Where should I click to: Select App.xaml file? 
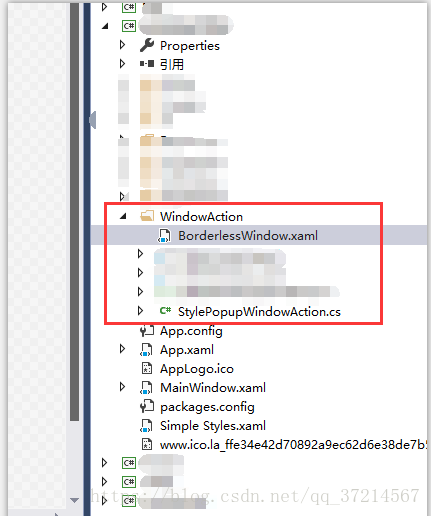coord(187,350)
